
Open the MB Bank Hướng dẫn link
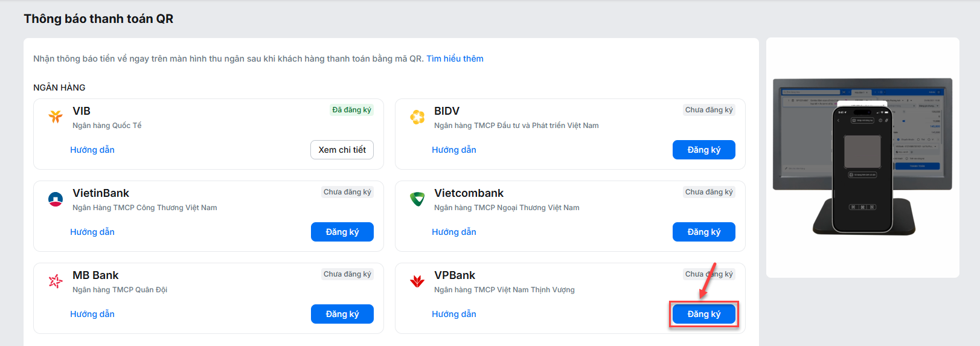coord(92,314)
